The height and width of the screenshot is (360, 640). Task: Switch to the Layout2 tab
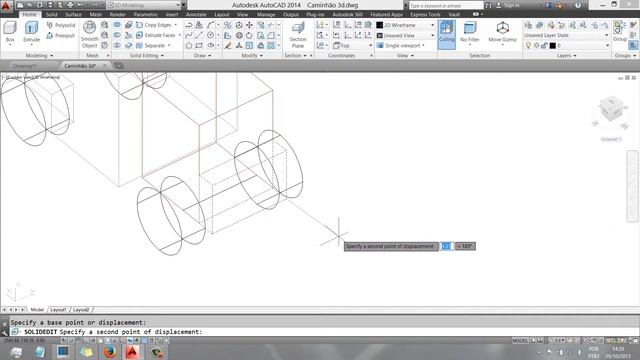coord(81,310)
